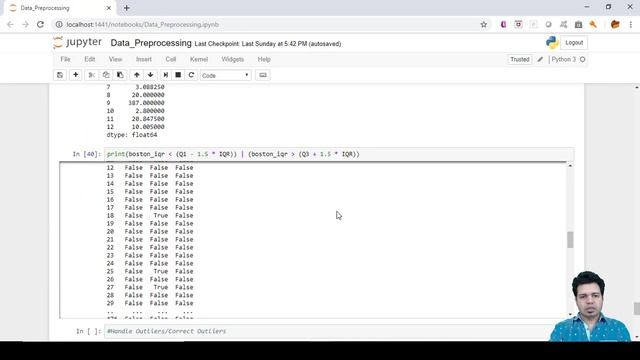Click the pencil edit icon near Trusted

tap(540, 60)
